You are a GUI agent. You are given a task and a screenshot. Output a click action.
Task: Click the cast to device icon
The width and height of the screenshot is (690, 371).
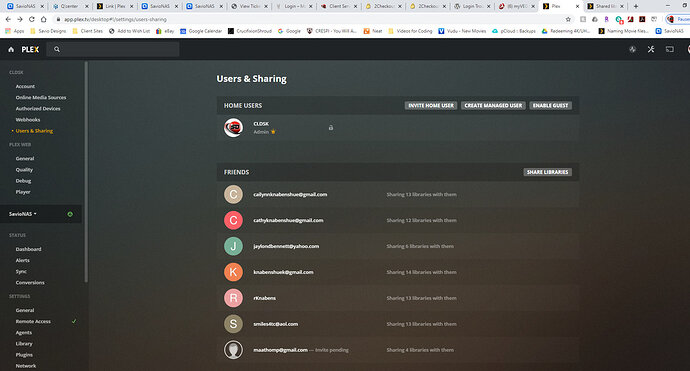pos(670,49)
